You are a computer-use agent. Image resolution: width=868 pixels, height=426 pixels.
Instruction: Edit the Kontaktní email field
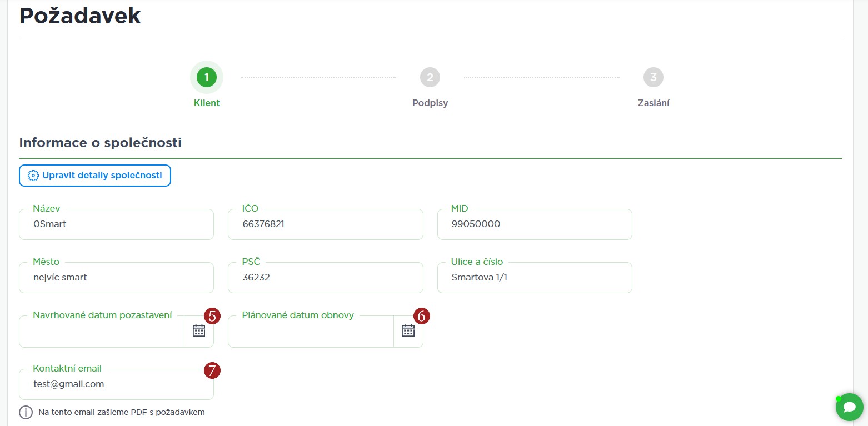tap(116, 384)
